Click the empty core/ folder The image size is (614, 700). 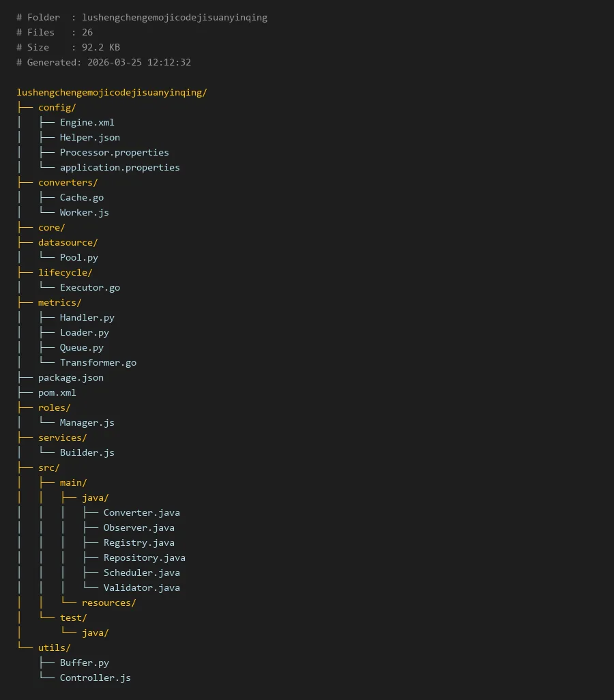(51, 227)
